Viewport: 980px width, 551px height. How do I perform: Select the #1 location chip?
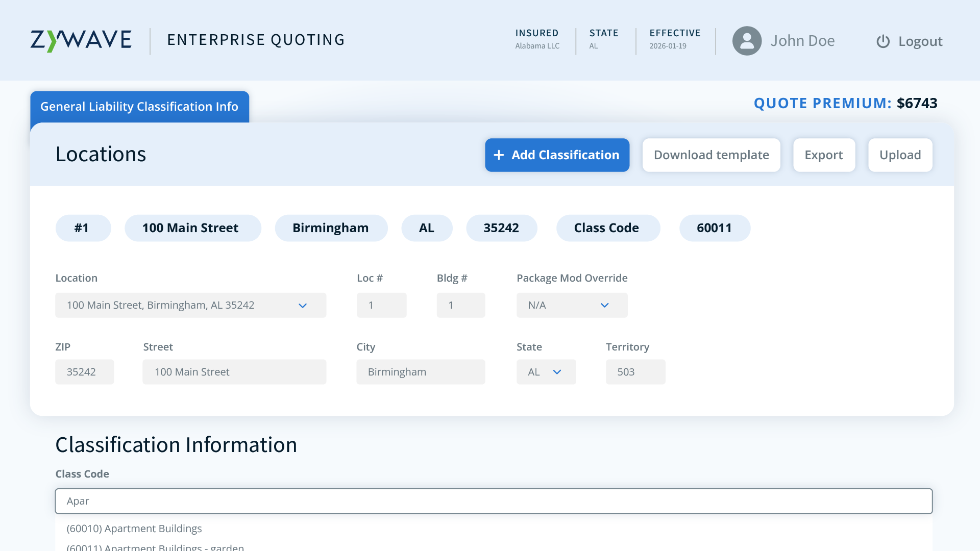click(83, 228)
